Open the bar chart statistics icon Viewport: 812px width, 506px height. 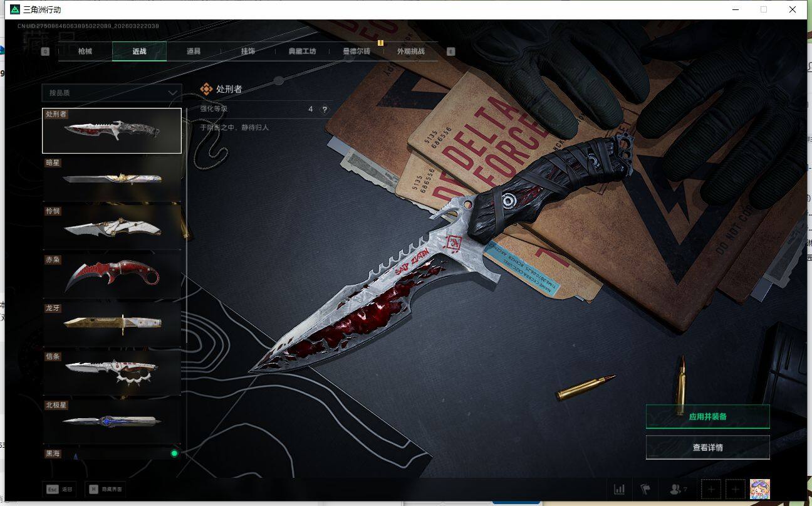tap(620, 489)
